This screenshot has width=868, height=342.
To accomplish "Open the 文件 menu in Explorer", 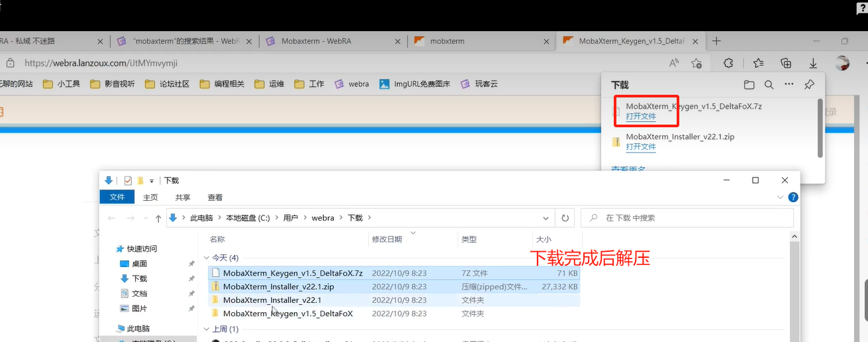I will click(x=117, y=198).
